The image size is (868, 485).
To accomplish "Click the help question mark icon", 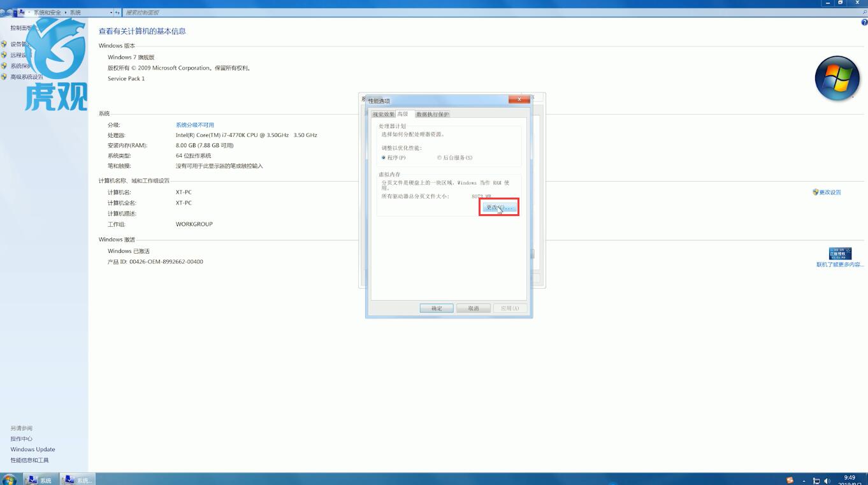I will tap(864, 22).
